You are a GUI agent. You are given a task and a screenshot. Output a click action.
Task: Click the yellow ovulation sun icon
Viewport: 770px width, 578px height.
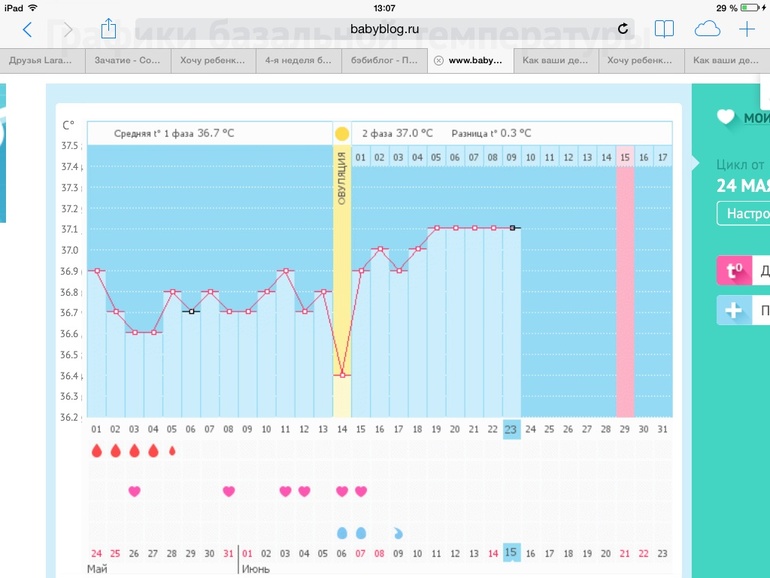tap(342, 133)
